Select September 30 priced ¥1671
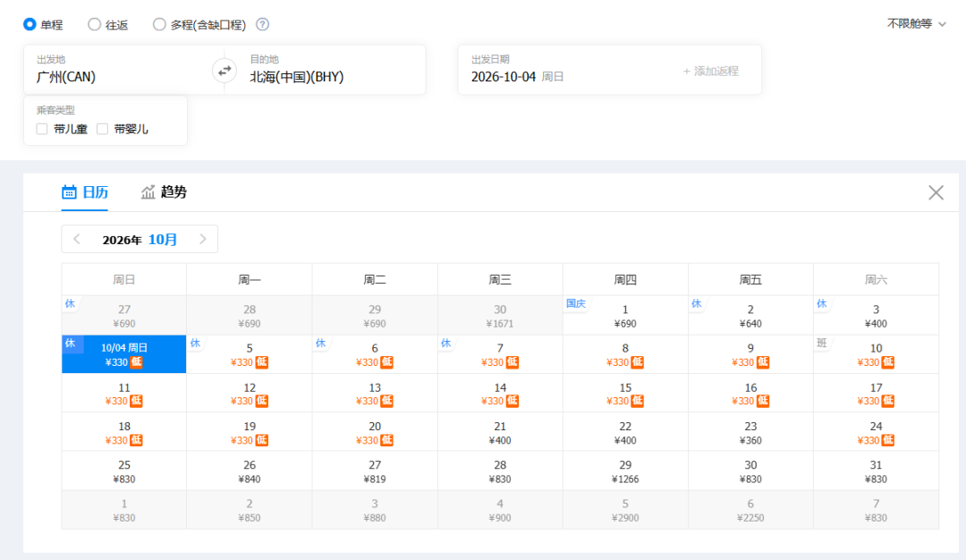 pyautogui.click(x=500, y=316)
